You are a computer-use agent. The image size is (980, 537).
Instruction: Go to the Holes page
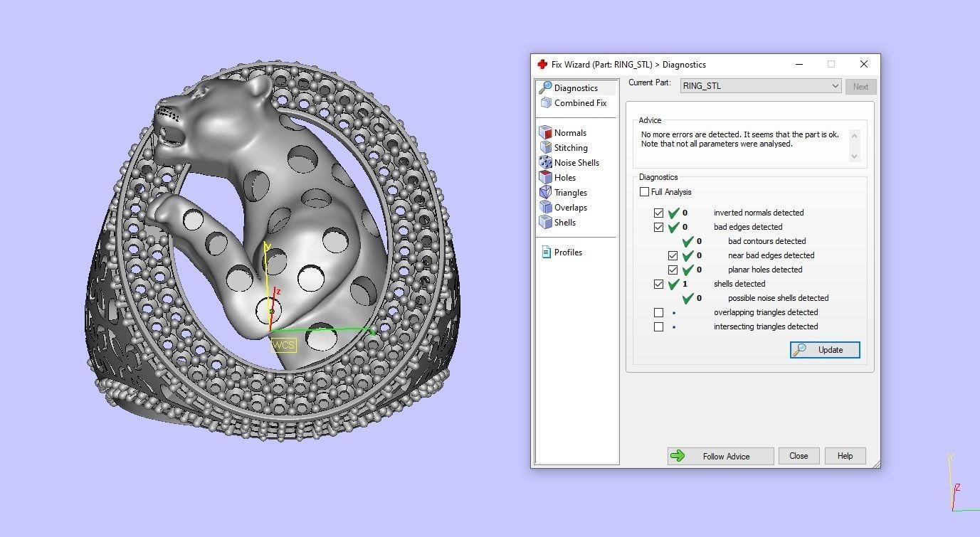pos(565,178)
